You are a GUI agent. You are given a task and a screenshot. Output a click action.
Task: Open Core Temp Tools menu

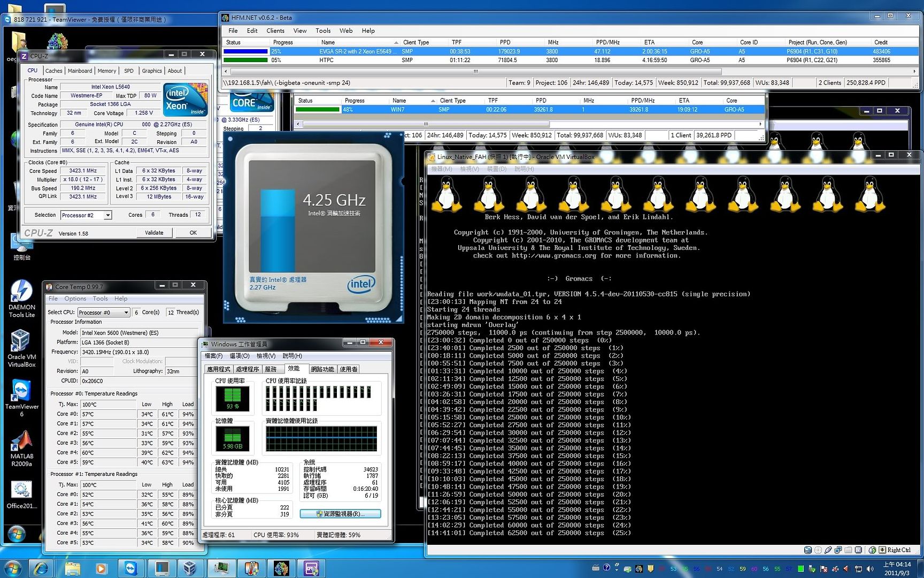100,299
